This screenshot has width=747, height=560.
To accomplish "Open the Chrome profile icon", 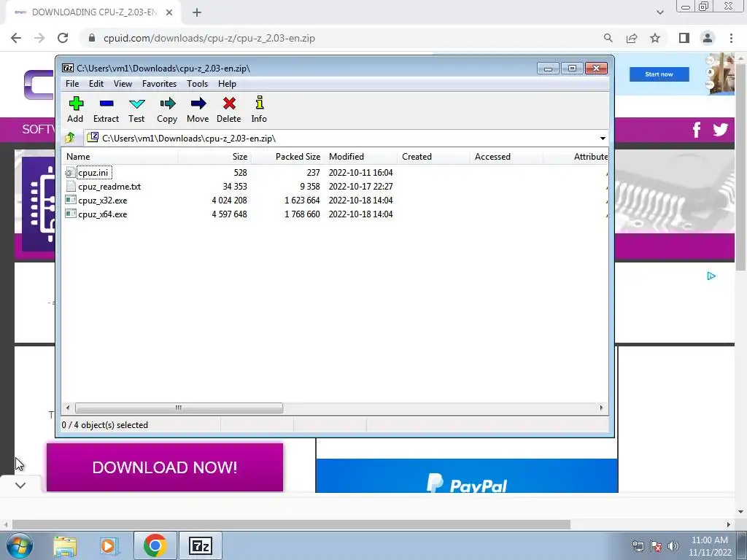I will coord(708,38).
